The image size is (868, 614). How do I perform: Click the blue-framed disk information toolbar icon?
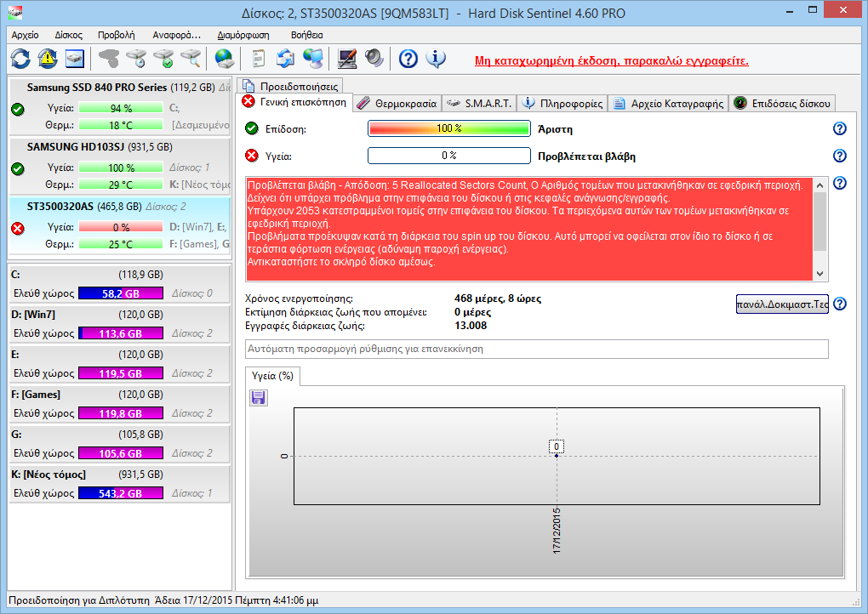pyautogui.click(x=75, y=58)
